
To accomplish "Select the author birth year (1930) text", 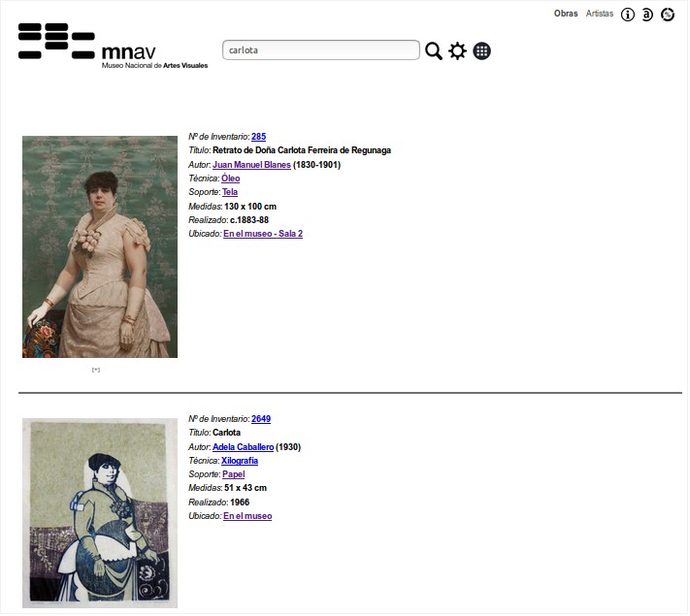I will pyautogui.click(x=288, y=447).
